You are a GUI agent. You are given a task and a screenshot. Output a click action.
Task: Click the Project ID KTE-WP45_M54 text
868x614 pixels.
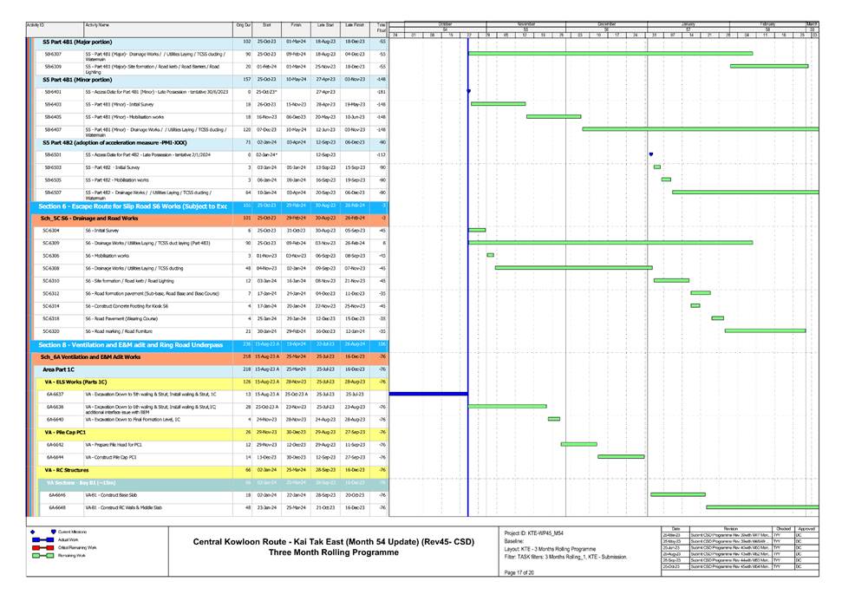click(535, 533)
